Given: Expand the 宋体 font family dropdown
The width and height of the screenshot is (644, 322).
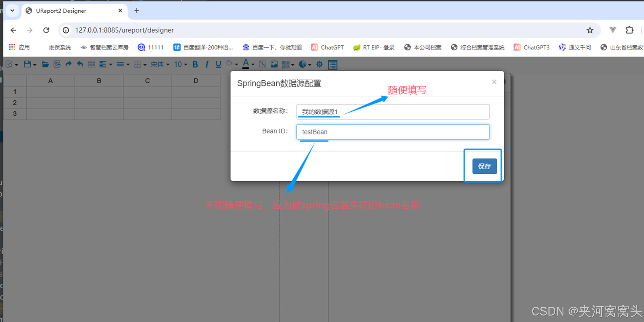Looking at the screenshot, I should 160,64.
